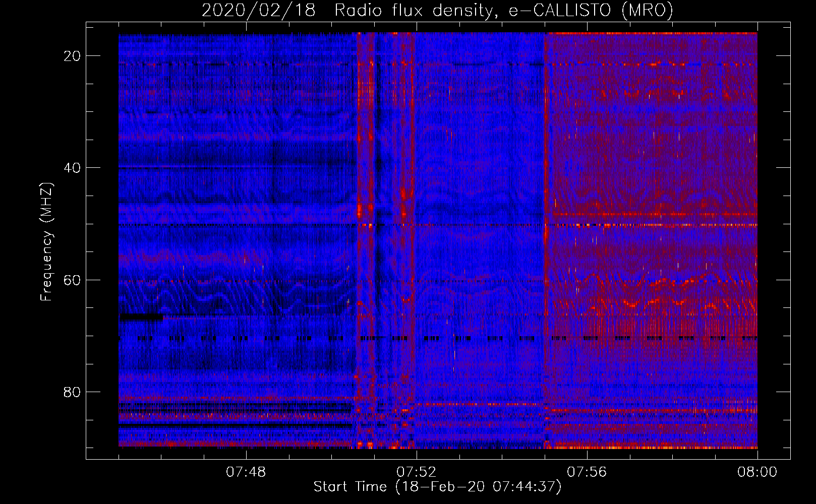Click the 08:00 time tick label
The height and width of the screenshot is (504, 816).
pos(757,472)
